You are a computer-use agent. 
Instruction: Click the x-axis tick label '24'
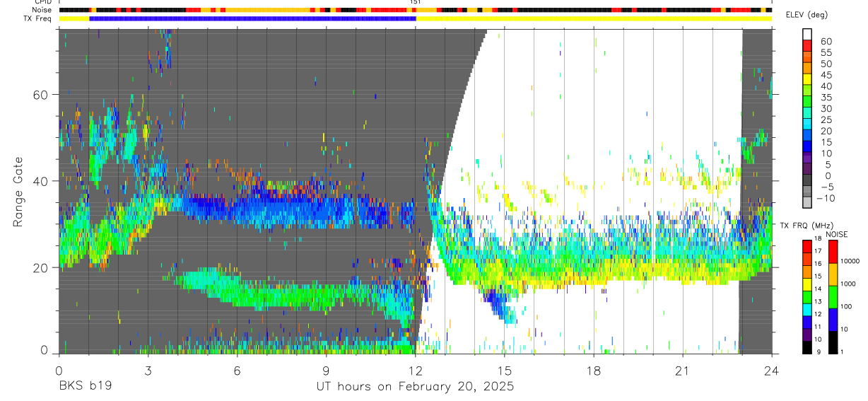pos(772,371)
